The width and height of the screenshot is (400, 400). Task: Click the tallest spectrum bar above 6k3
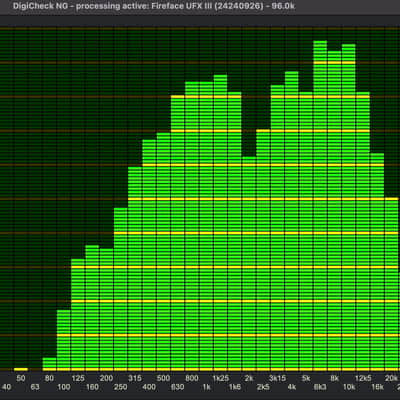320,206
